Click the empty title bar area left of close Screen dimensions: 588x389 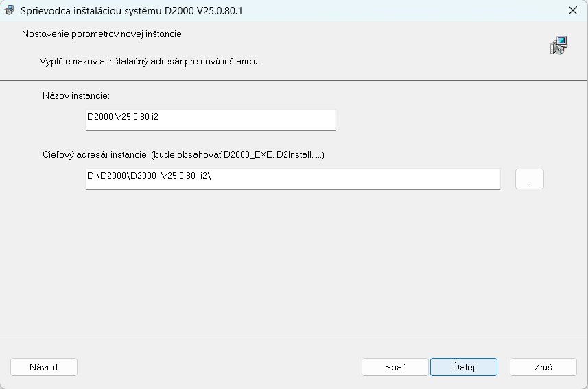(x=412, y=11)
